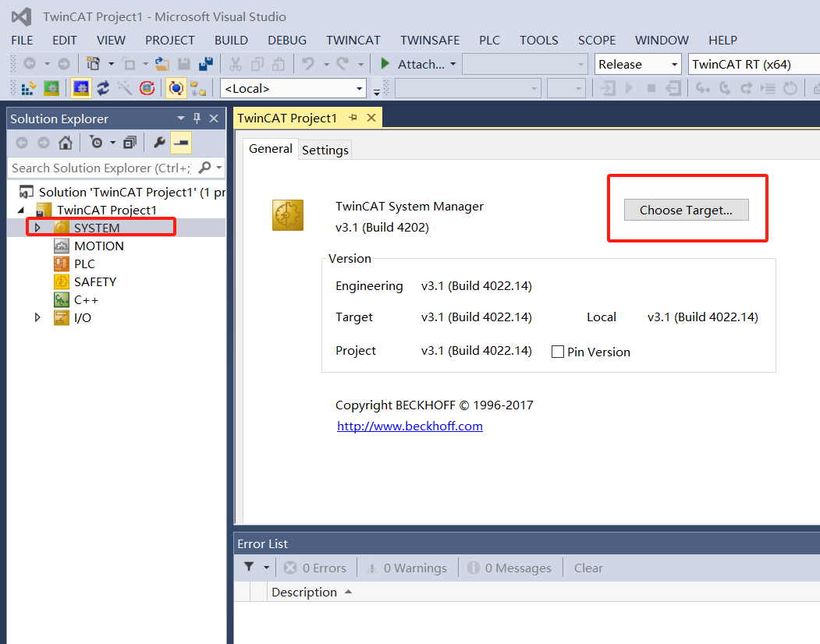Click the Choose Target button
The height and width of the screenshot is (644, 820).
point(686,210)
